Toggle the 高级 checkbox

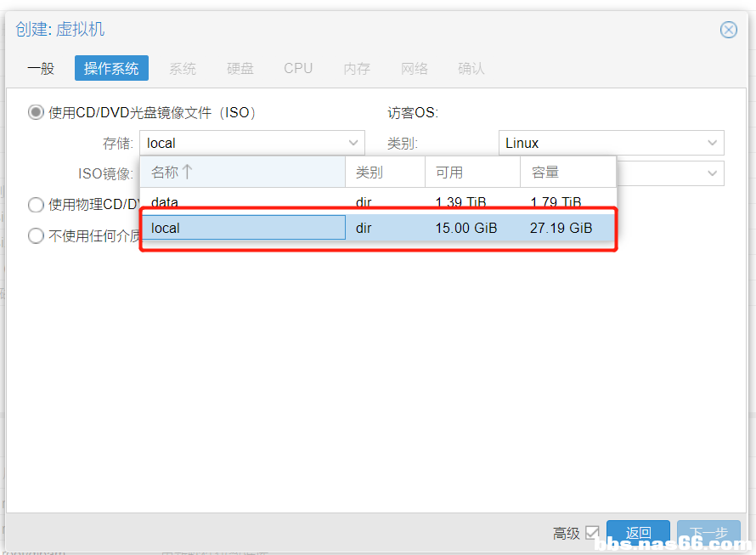point(592,533)
